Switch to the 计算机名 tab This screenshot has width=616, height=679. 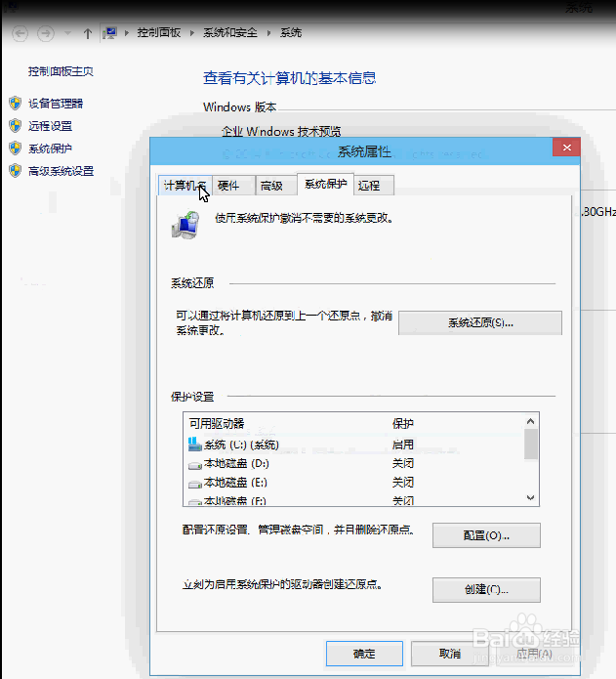(185, 186)
